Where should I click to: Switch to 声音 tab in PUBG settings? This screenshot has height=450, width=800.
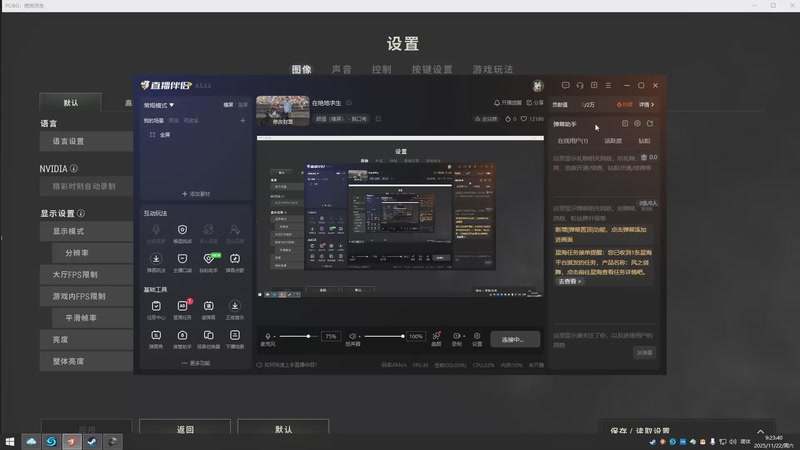tap(341, 69)
